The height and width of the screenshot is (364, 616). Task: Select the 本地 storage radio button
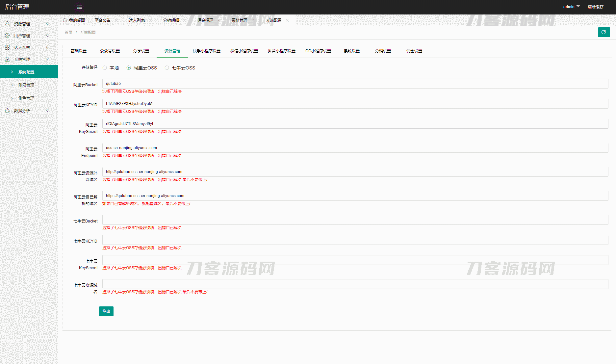pyautogui.click(x=105, y=68)
